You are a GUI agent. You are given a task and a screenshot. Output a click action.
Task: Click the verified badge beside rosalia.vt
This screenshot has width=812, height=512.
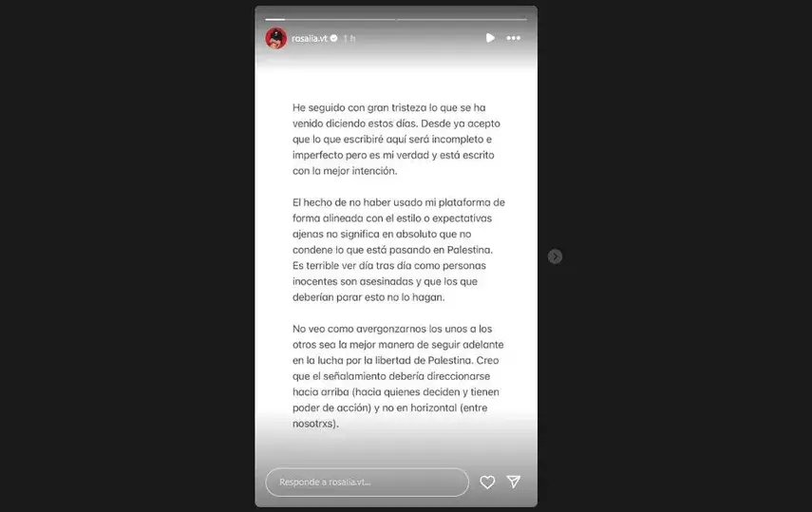(334, 38)
